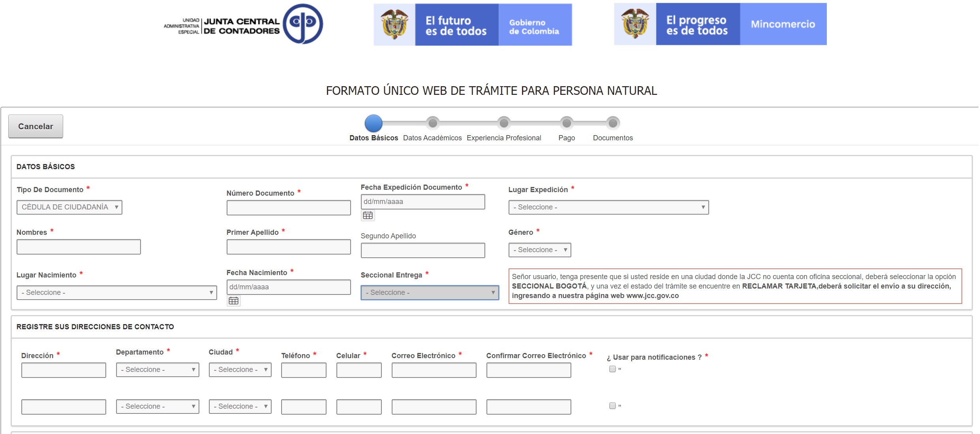The width and height of the screenshot is (980, 434).
Task: Open calendar picker for Fecha Nacimiento
Action: point(233,301)
